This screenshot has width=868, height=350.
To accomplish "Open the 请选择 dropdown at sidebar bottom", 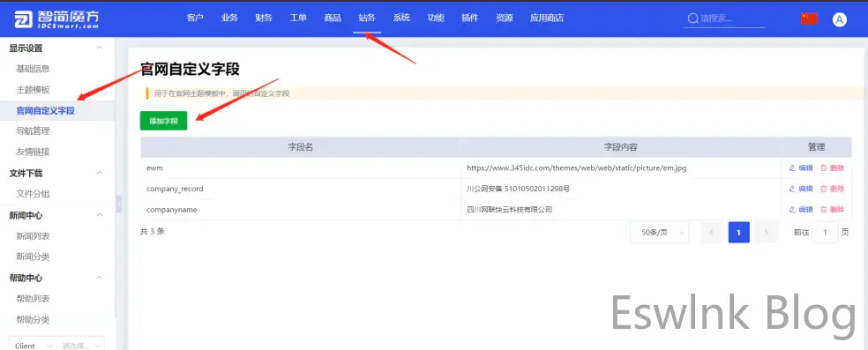I will 80,346.
